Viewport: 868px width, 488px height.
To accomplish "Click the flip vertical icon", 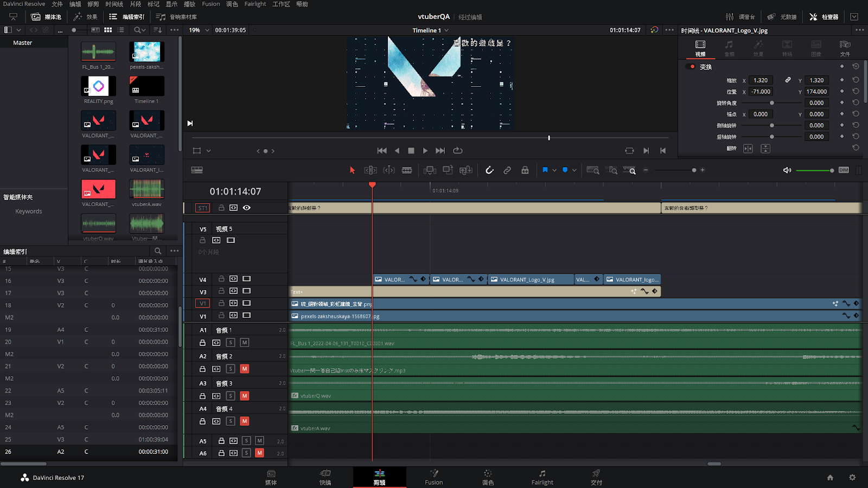I will click(765, 149).
